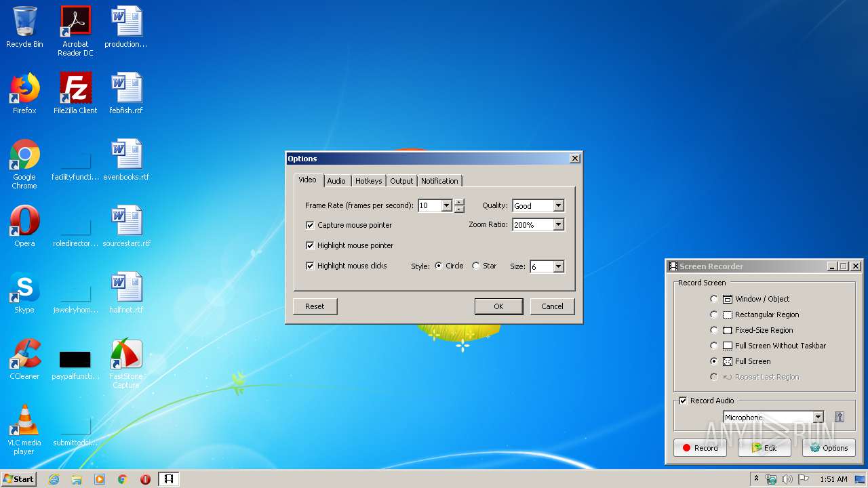
Task: Open Chrome from the taskbar
Action: [123, 479]
